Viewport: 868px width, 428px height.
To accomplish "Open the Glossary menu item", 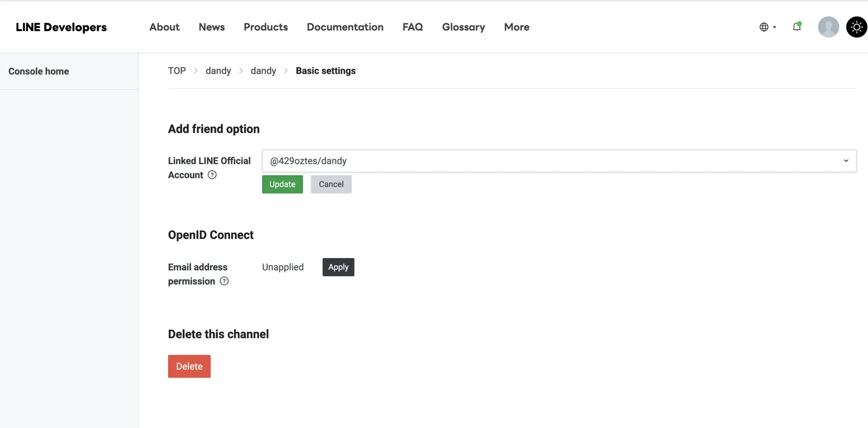I will tap(464, 27).
